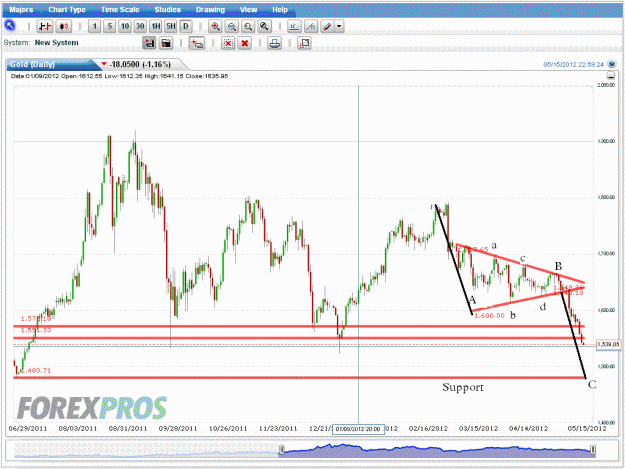
Task: Remove all drawings with the red X icon
Action: click(x=245, y=43)
